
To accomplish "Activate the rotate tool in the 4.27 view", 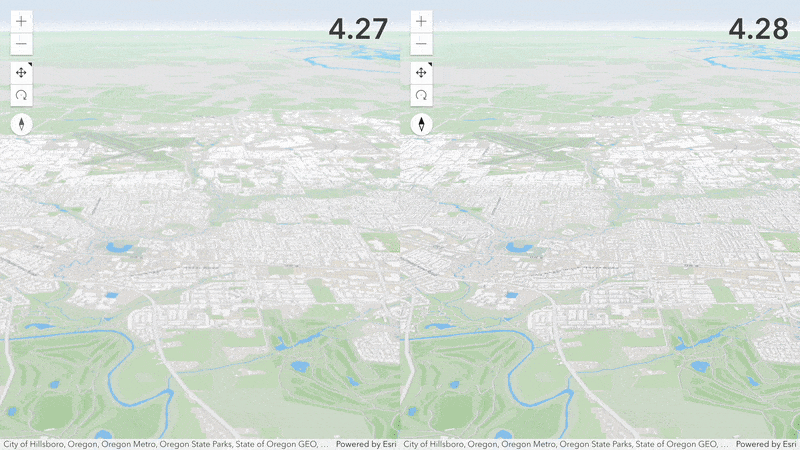I will [21, 95].
